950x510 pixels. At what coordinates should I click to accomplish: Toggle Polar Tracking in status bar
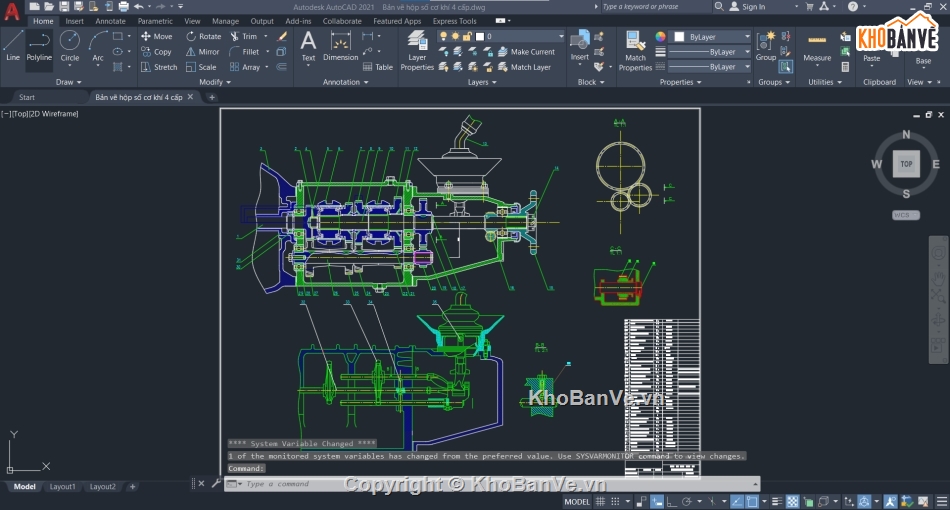(x=686, y=502)
